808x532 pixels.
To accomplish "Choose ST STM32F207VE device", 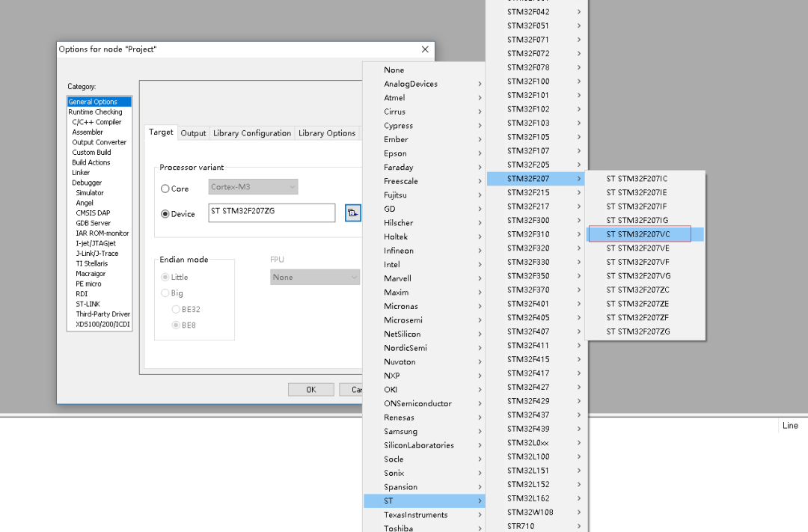I will pyautogui.click(x=646, y=248).
